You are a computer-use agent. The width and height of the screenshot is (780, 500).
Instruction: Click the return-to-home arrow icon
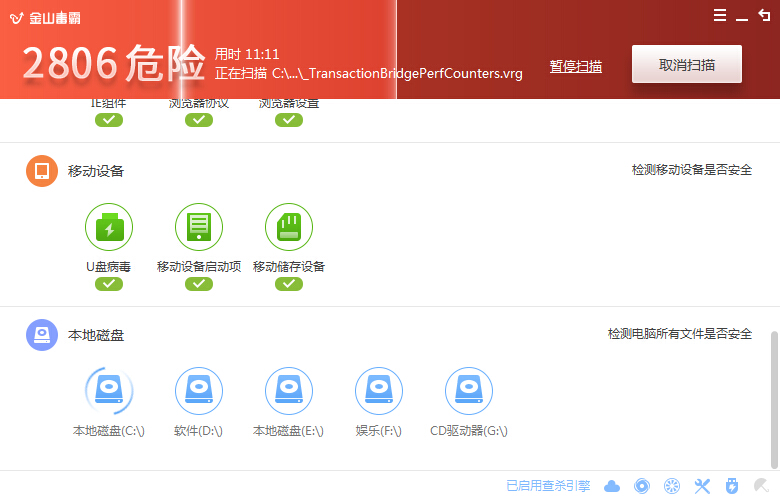pyautogui.click(x=764, y=15)
